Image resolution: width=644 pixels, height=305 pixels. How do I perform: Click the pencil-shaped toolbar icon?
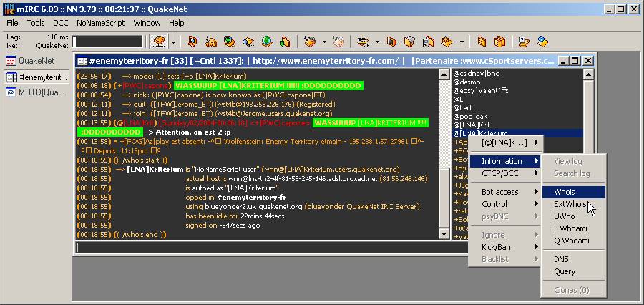pos(362,42)
